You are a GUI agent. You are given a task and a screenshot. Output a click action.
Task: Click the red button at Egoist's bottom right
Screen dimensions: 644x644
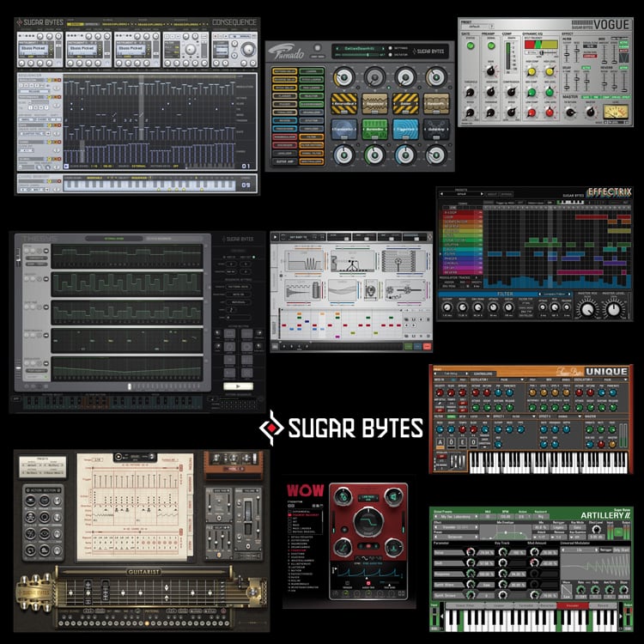427,347
